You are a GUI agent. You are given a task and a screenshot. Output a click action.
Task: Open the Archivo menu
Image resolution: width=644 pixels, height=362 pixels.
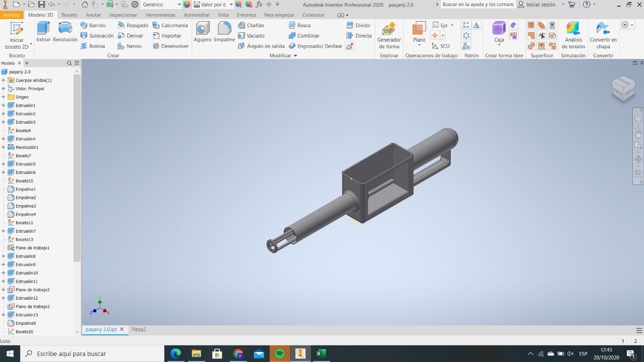coord(11,15)
